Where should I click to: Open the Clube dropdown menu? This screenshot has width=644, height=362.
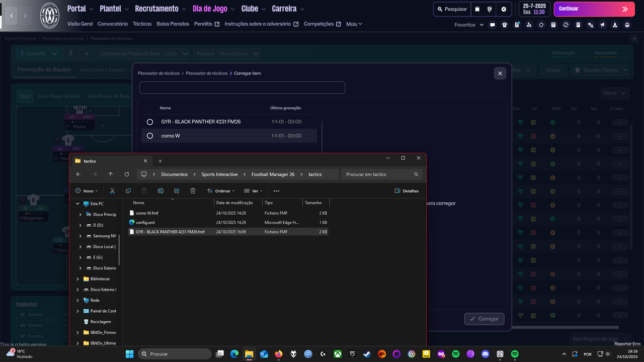tap(254, 9)
